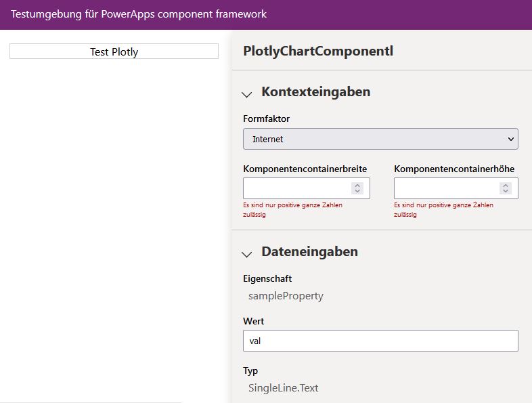
Task: Select the sampleProperty property name
Action: 286,296
